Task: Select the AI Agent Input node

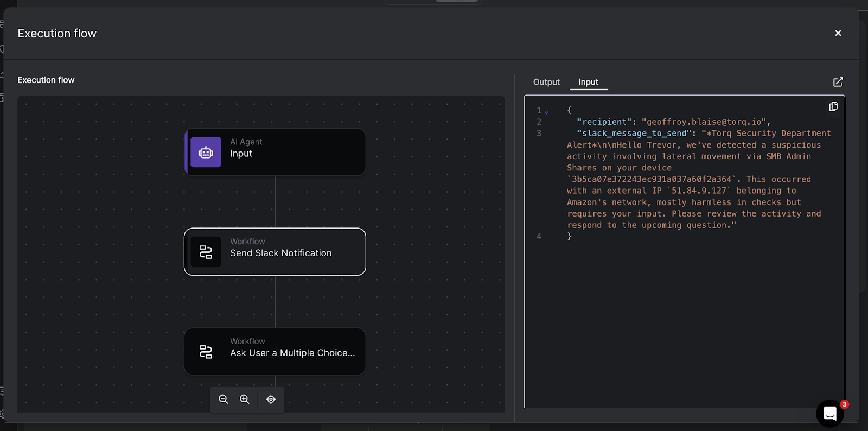Action: 293,153
